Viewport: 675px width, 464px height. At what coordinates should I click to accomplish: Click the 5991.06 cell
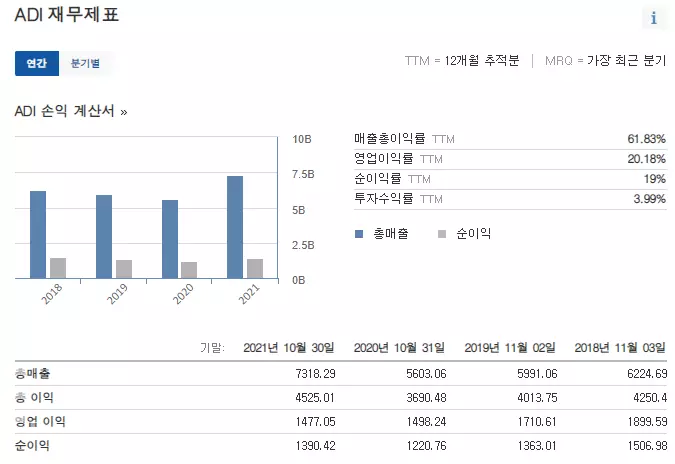pyautogui.click(x=537, y=374)
